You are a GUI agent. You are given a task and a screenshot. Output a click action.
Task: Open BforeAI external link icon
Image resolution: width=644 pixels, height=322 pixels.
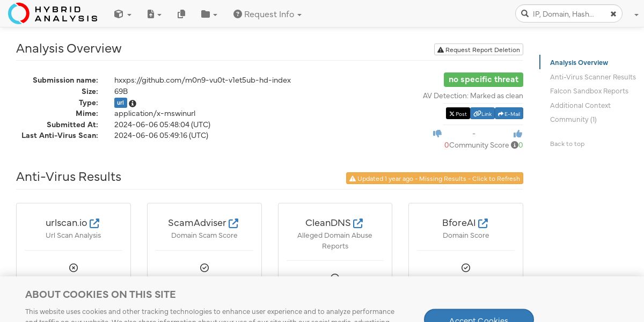pos(483,223)
